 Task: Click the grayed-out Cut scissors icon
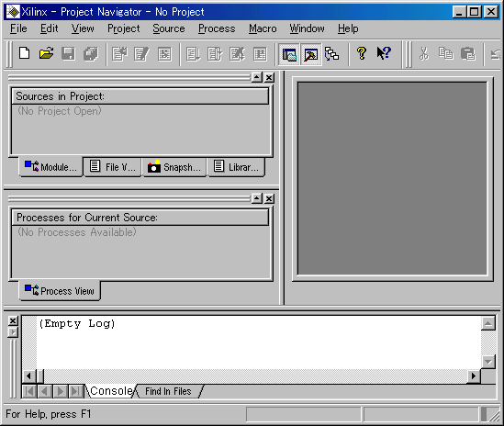pyautogui.click(x=424, y=53)
